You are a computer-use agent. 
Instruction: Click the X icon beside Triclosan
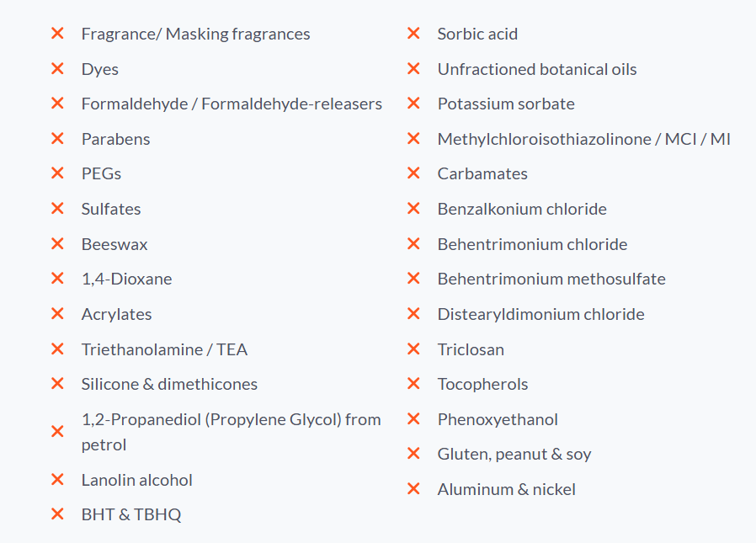(x=413, y=349)
